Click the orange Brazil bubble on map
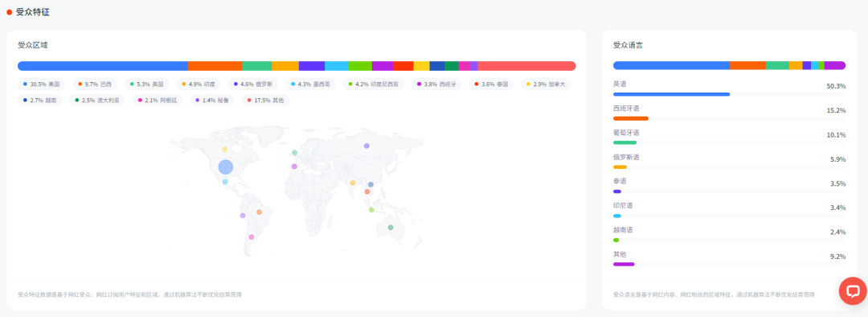This screenshot has height=317, width=868. coord(259,212)
